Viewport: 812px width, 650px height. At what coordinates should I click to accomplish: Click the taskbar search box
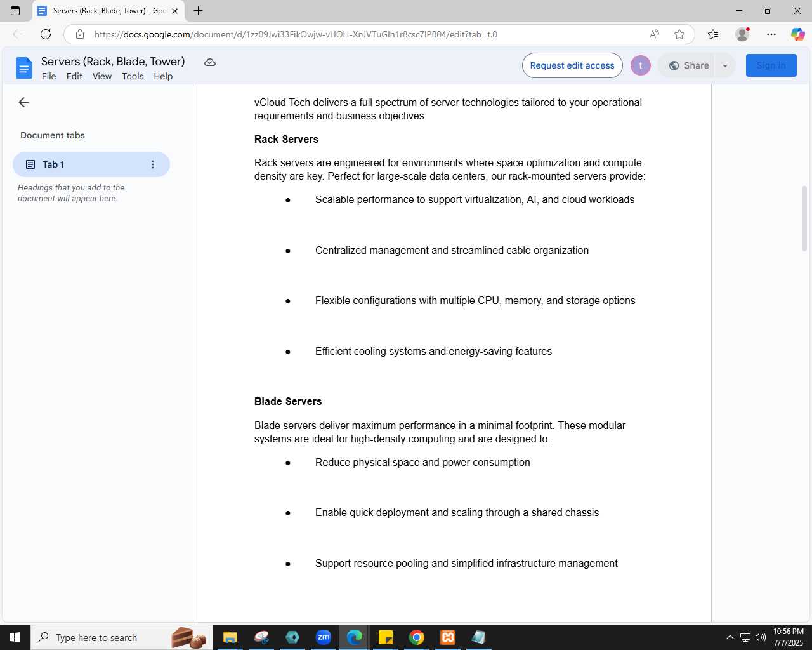click(x=122, y=637)
